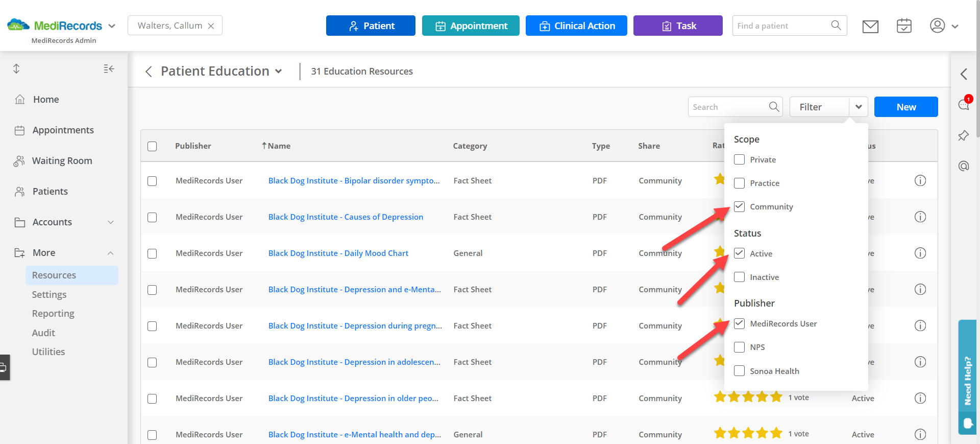This screenshot has width=980, height=444.
Task: Click the resource search magnifier icon
Action: click(x=774, y=106)
